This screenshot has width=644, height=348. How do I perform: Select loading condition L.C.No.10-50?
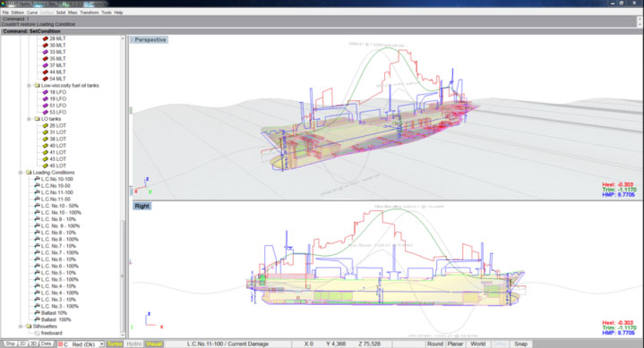pyautogui.click(x=56, y=186)
